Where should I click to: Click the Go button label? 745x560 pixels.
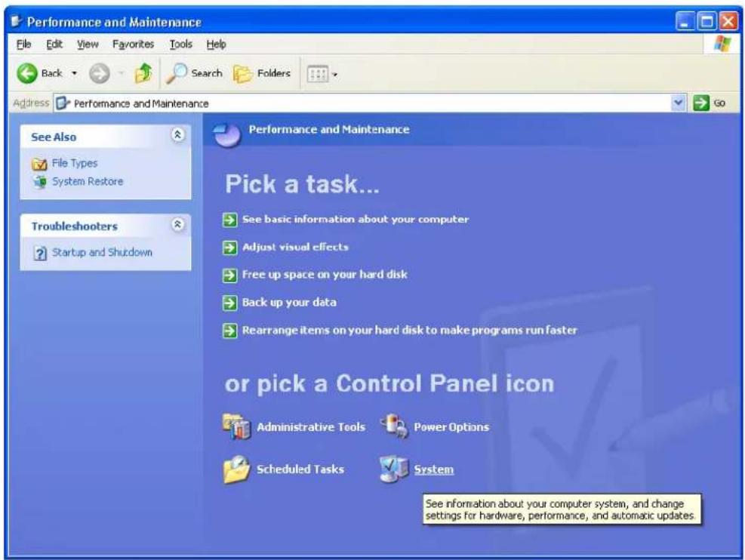pos(719,103)
